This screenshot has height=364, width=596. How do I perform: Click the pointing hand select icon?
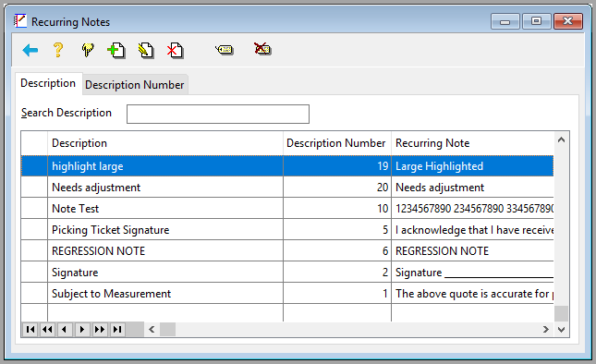(88, 50)
